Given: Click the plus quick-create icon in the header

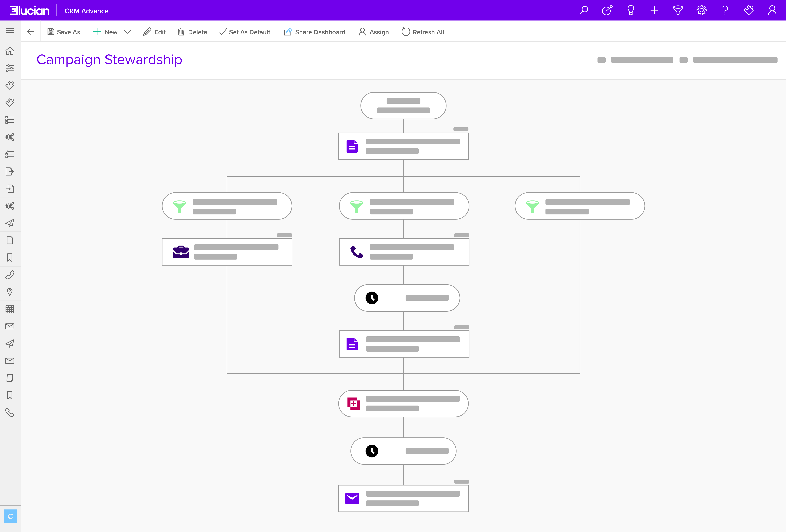Looking at the screenshot, I should point(654,10).
